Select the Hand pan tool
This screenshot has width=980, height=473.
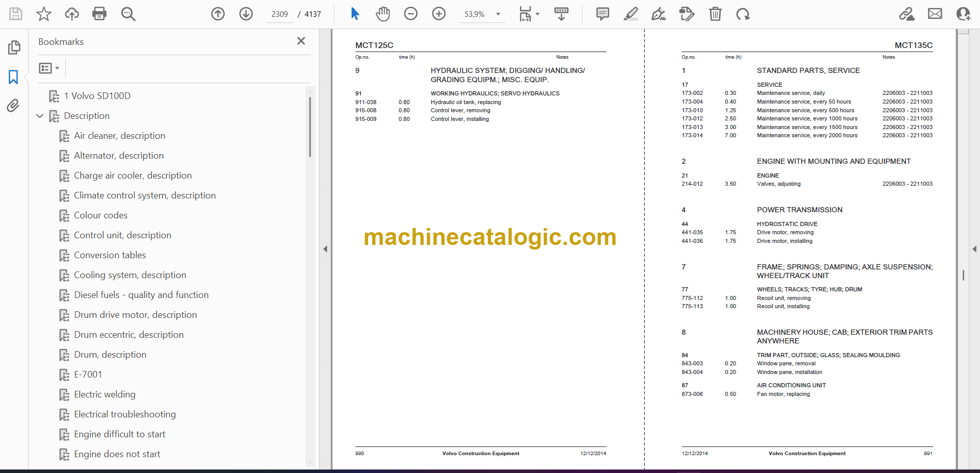click(382, 14)
